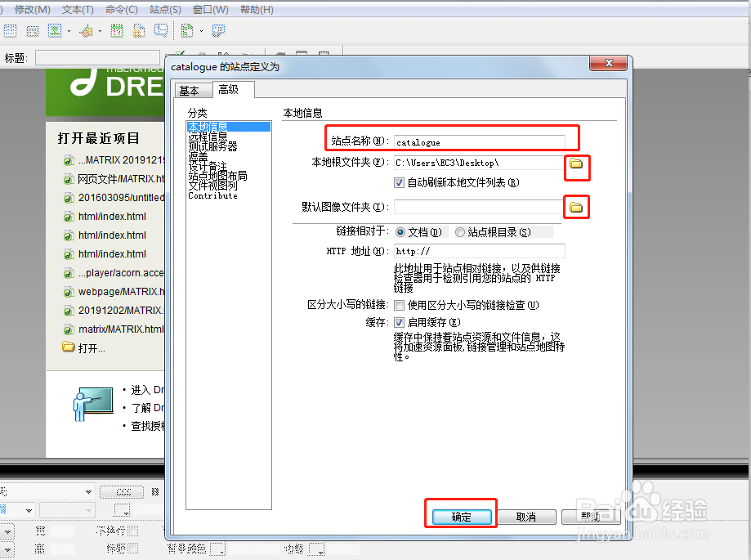Image resolution: width=751 pixels, height=560 pixels.
Task: Open dropdown left of the 高 field
Action: point(7,549)
